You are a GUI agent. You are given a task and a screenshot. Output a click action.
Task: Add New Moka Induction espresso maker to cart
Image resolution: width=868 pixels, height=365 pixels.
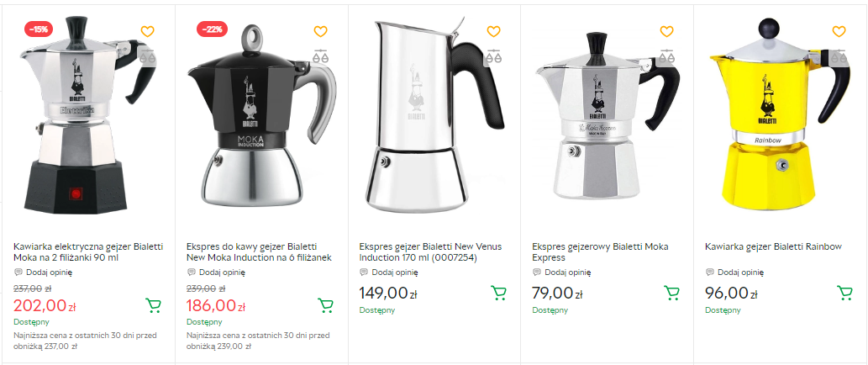click(x=326, y=304)
